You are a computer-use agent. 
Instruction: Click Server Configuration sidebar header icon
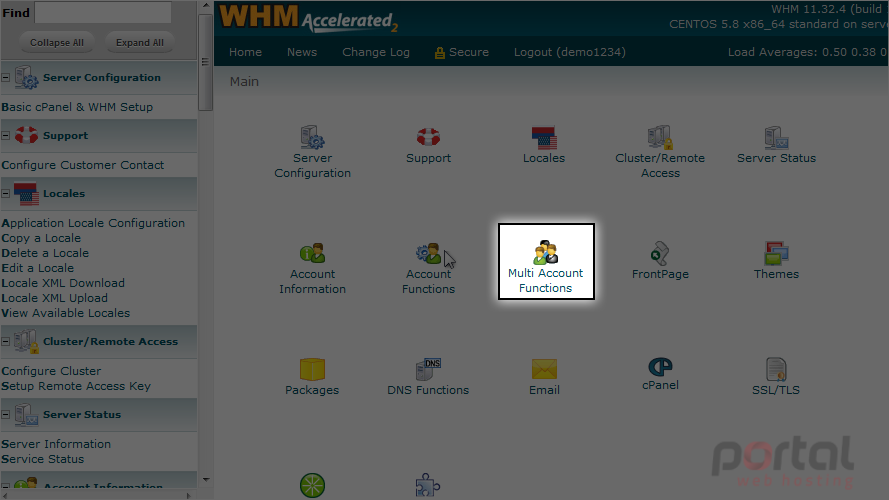click(26, 78)
